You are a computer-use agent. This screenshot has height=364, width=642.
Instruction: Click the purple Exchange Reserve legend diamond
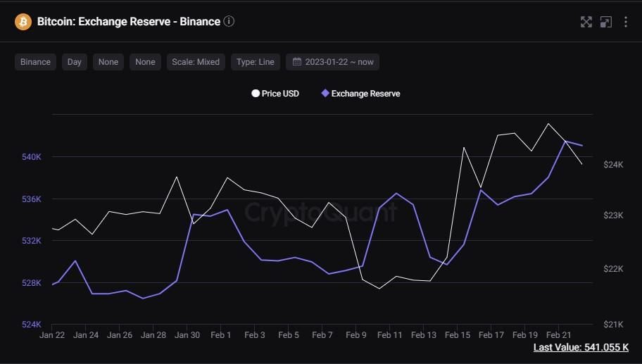pos(325,94)
